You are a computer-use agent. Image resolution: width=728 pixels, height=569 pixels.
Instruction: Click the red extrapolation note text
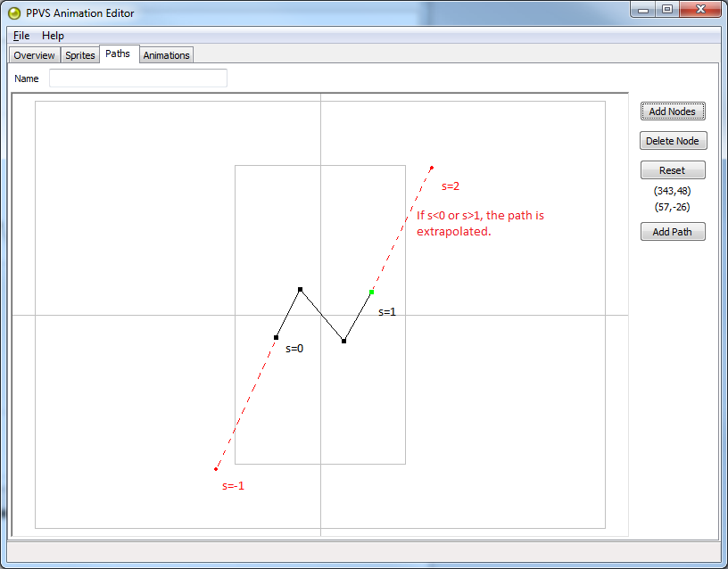480,223
